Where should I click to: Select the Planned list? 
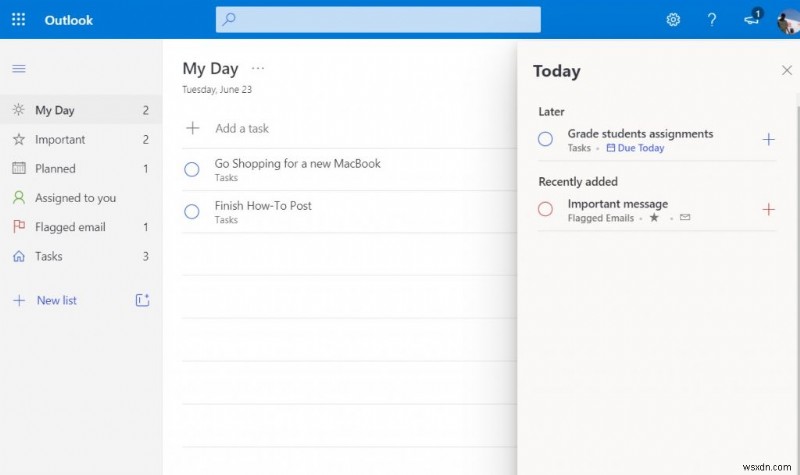[81, 168]
